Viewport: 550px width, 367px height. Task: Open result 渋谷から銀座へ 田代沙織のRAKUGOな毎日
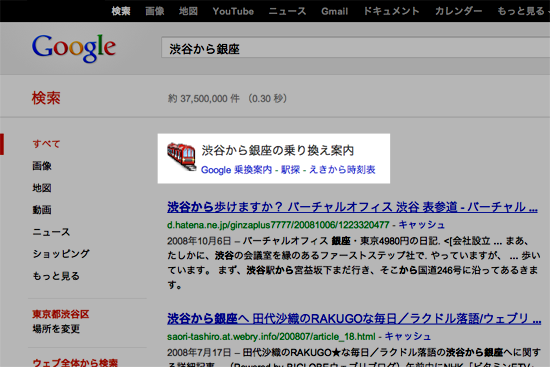pyautogui.click(x=354, y=319)
